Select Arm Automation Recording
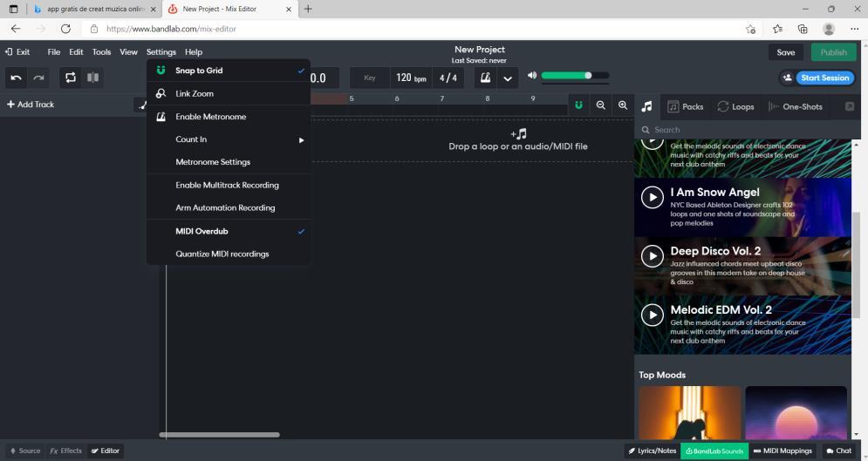868x461 pixels. [228, 207]
